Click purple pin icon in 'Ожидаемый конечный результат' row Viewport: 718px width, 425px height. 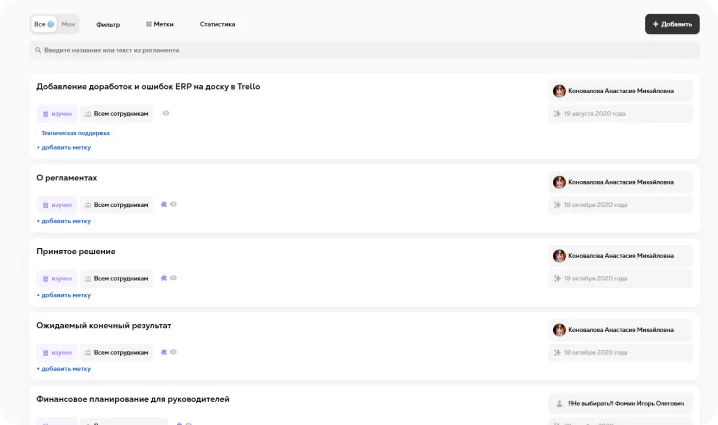[164, 352]
